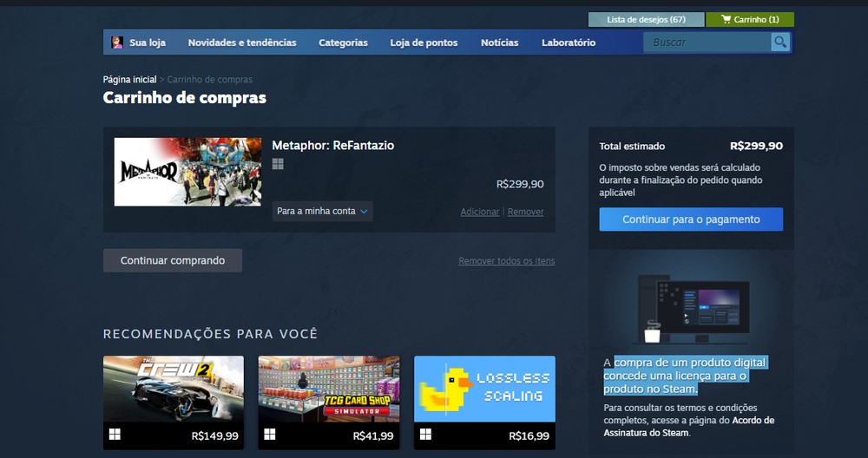Image resolution: width=868 pixels, height=458 pixels.
Task: Open Lista de desejos (67)
Action: coord(646,19)
